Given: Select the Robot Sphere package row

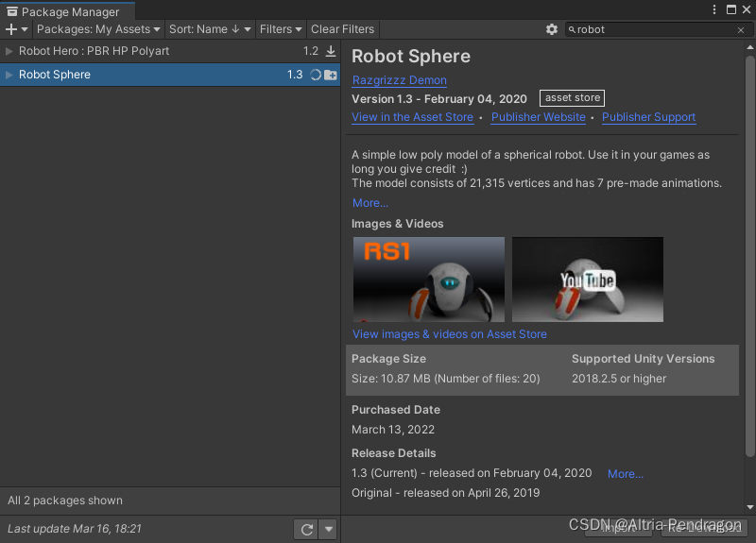Looking at the screenshot, I should point(170,75).
